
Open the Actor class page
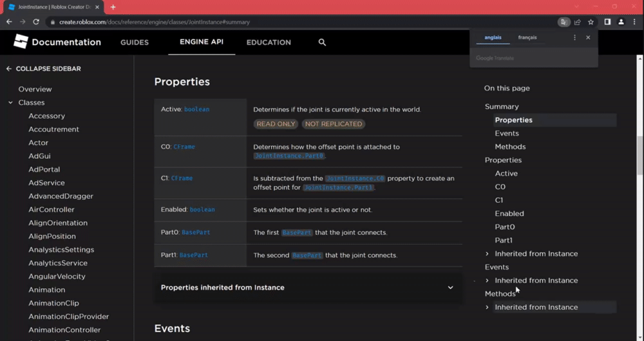[x=38, y=143]
